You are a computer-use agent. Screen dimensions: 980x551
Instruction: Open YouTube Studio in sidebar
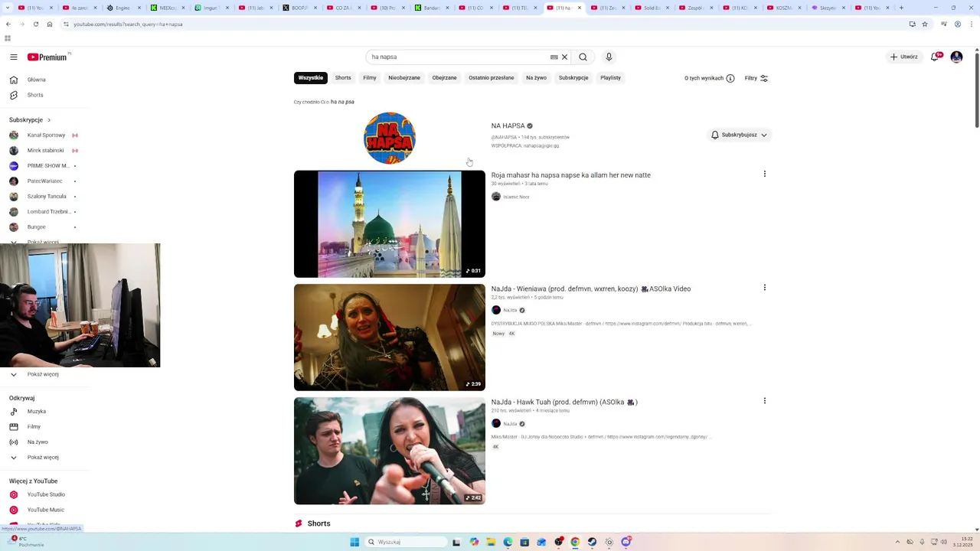(44, 494)
